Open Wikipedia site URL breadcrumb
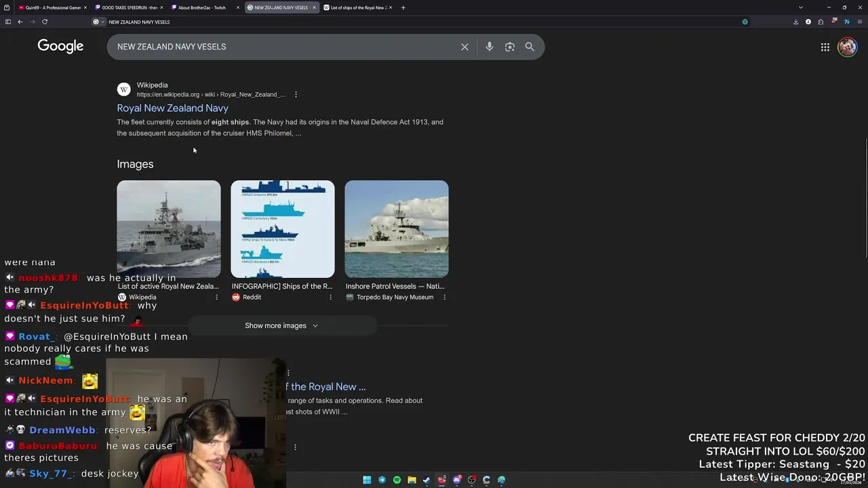 click(x=211, y=94)
